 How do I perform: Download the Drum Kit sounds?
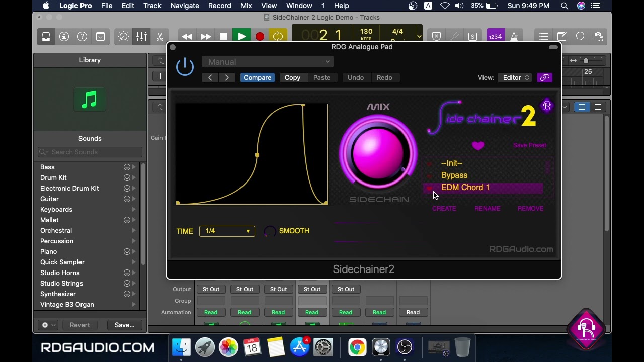click(x=127, y=177)
